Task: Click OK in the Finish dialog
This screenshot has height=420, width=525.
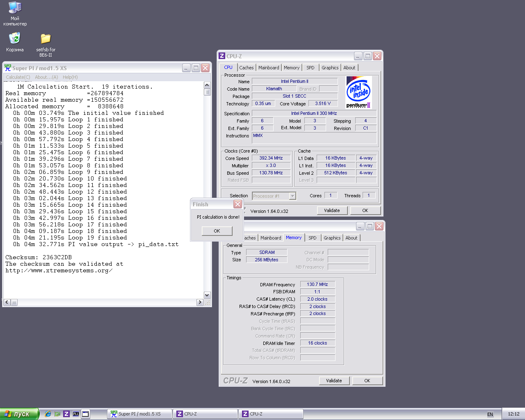Action: click(x=217, y=231)
